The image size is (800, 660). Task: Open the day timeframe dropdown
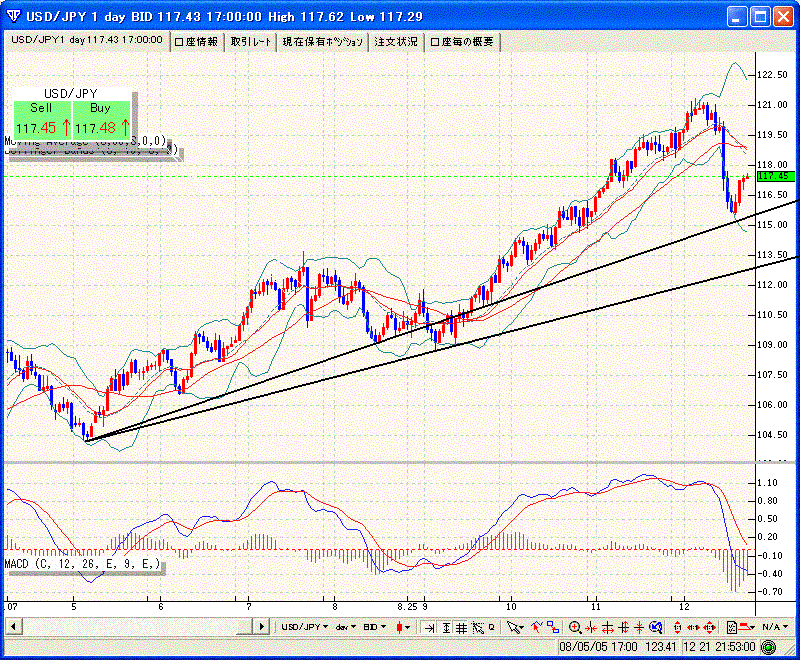point(345,627)
